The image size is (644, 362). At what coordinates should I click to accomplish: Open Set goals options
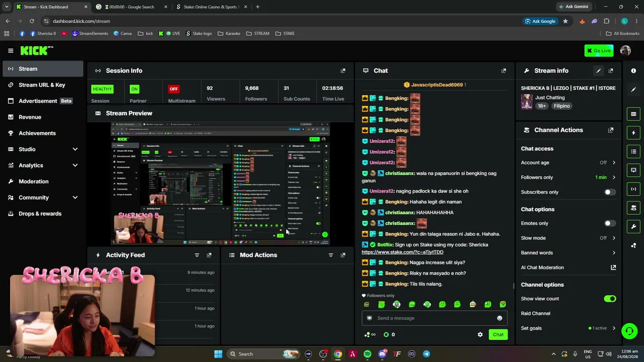569,328
